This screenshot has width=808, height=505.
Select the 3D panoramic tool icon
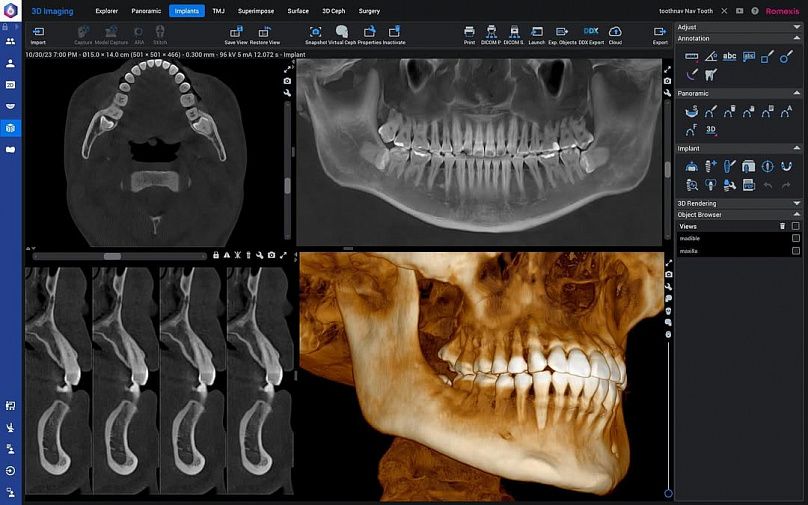coord(711,130)
